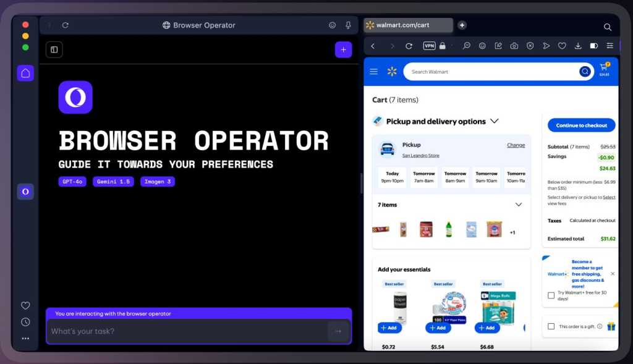Toggle the dark mode icon in the toolbar

coord(593,45)
